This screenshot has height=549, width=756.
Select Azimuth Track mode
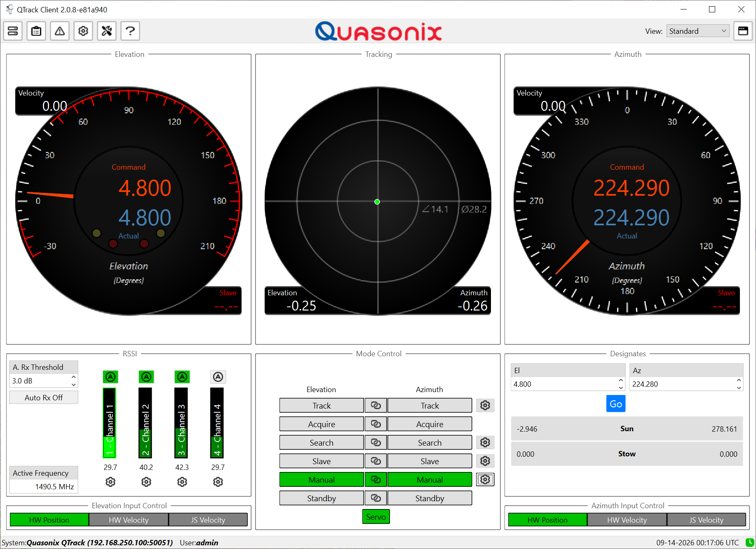(430, 406)
